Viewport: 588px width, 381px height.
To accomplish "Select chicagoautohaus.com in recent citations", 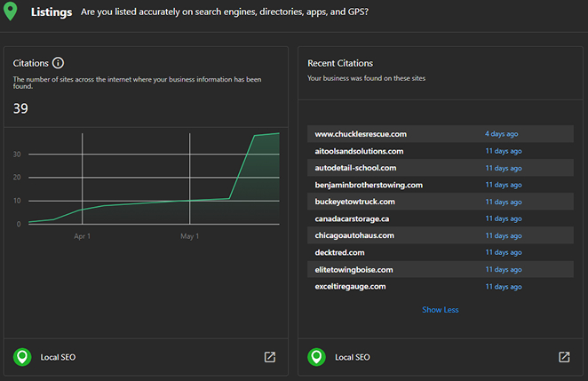I will (354, 235).
